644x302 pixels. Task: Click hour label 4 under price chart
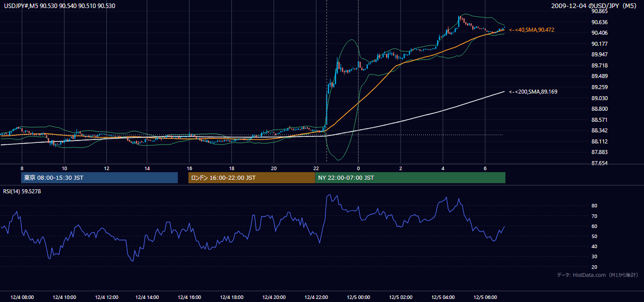[443, 168]
